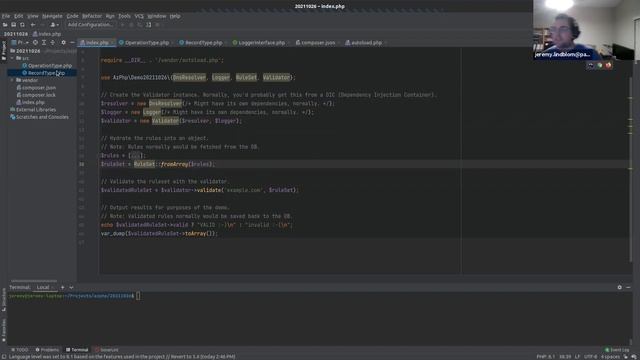
Task: Open the View menu
Action: click(33, 16)
